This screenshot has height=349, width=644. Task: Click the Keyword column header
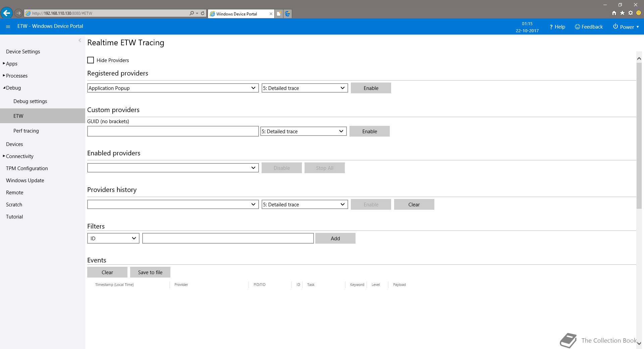(x=357, y=285)
